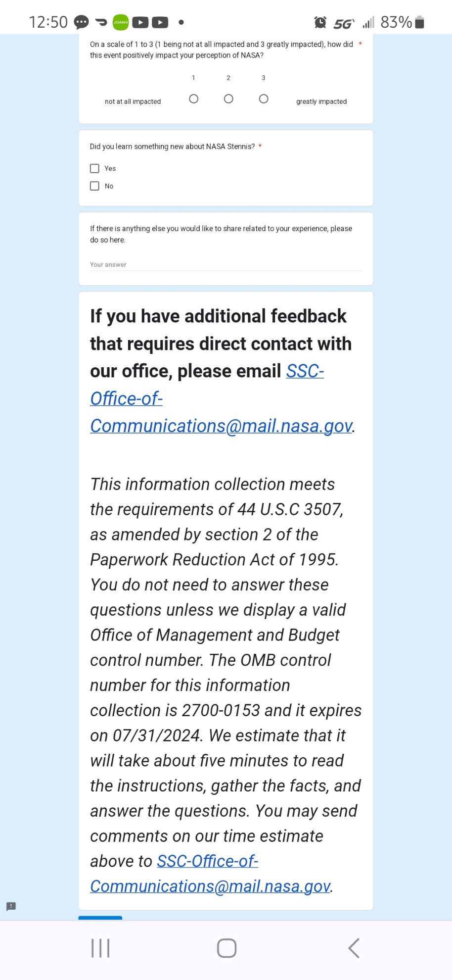Select rating 1 for NASA perception impact
Viewport: 452px width, 980px height.
(x=194, y=99)
